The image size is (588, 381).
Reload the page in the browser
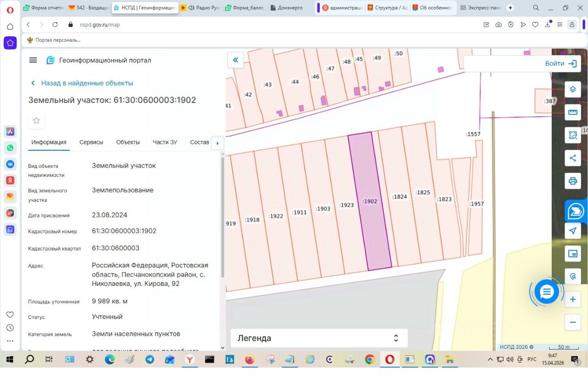56,25
